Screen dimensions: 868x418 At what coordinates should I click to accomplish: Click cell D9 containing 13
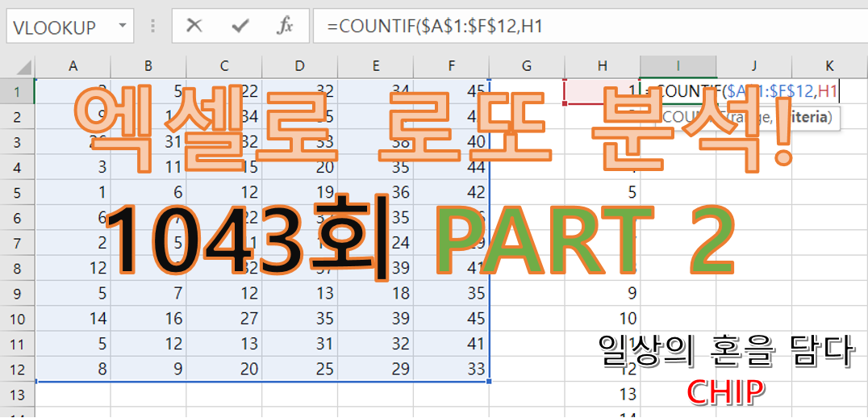click(x=299, y=294)
